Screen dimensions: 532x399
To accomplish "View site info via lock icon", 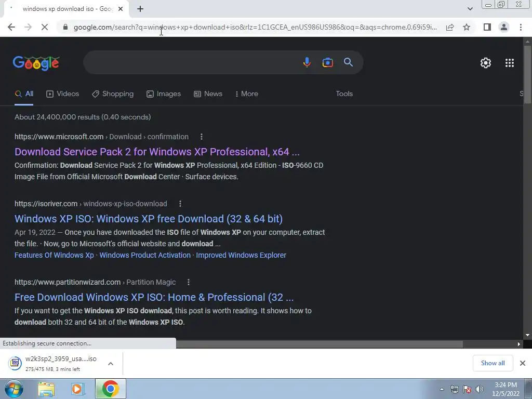I will (65, 27).
